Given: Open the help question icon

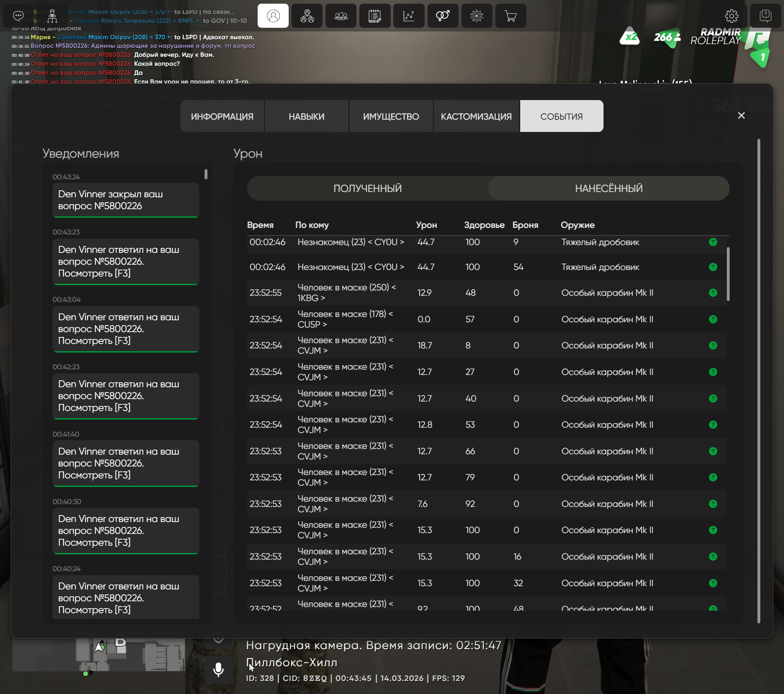Looking at the screenshot, I should [x=765, y=16].
